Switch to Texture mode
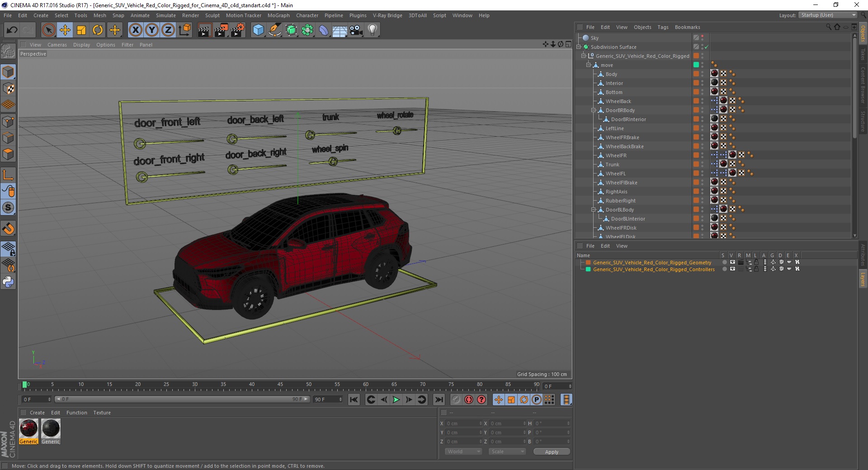This screenshot has height=470, width=868. pos(8,88)
